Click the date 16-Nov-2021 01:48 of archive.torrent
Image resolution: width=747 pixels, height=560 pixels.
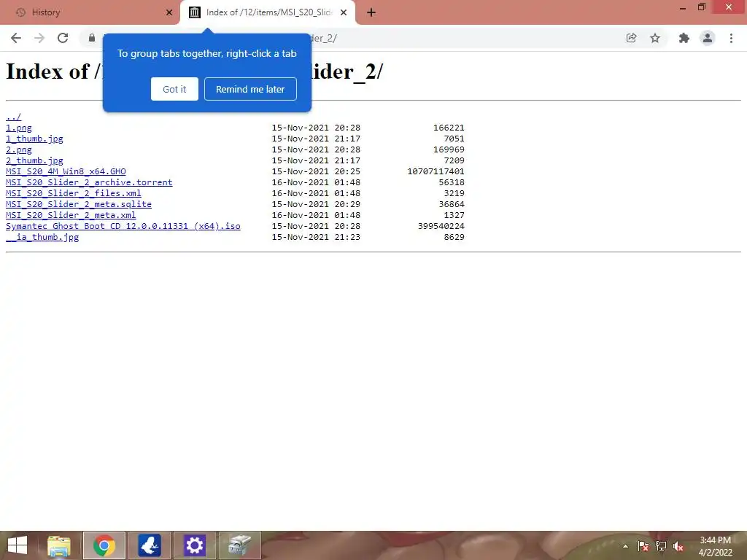(x=316, y=182)
